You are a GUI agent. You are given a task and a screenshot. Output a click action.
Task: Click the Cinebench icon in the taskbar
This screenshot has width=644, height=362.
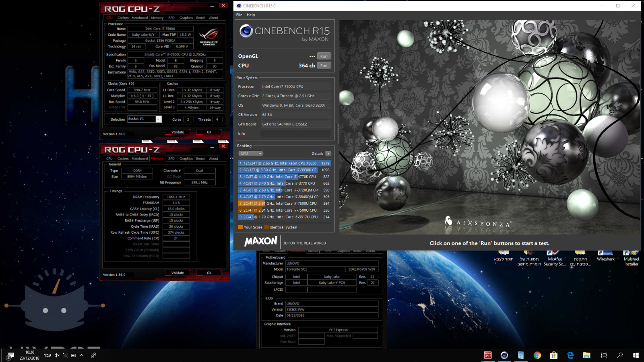[x=504, y=355]
